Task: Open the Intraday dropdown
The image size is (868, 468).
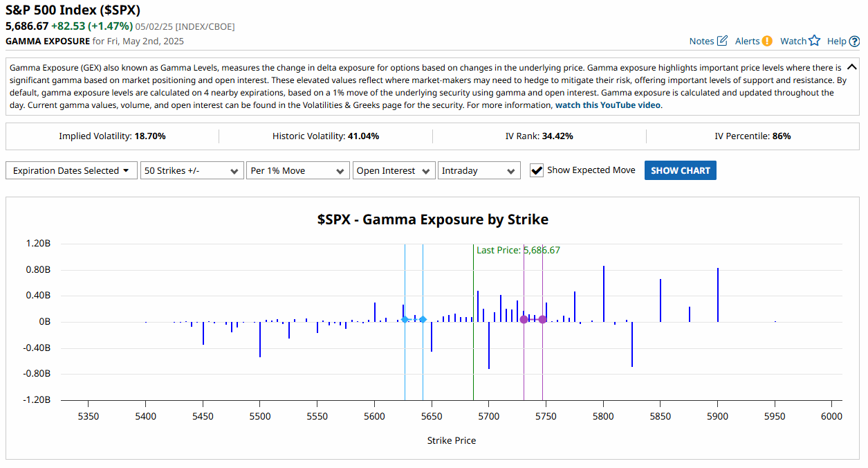Action: click(x=479, y=170)
